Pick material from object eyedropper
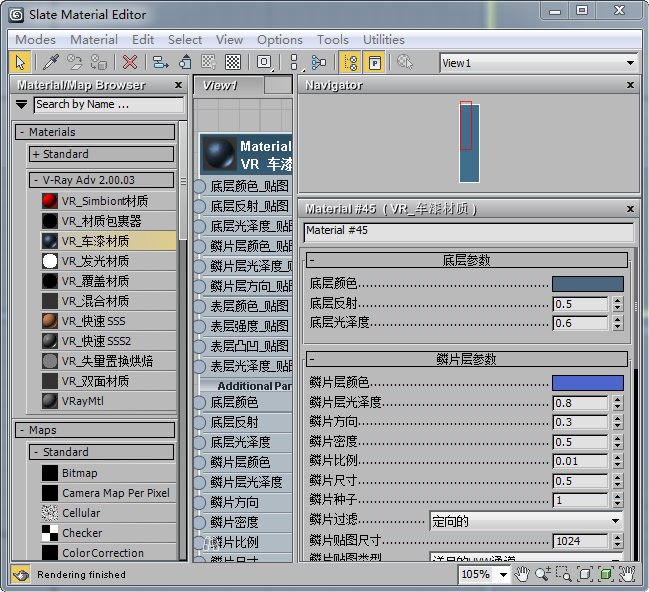Image resolution: width=649 pixels, height=592 pixels. (x=51, y=63)
